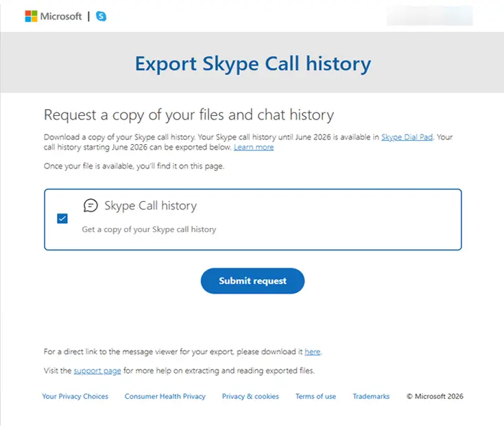
Task: Click the chat bubble icon beside Skype Call history
Action: [x=91, y=205]
